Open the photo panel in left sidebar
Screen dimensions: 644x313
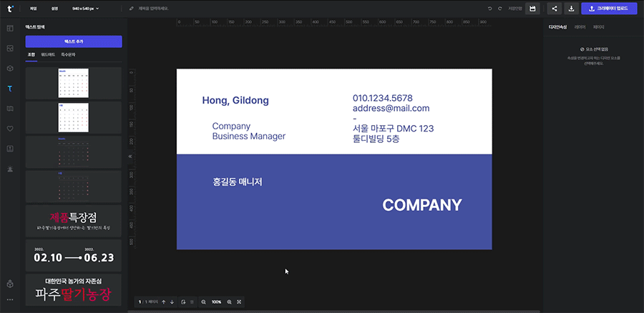[10, 49]
